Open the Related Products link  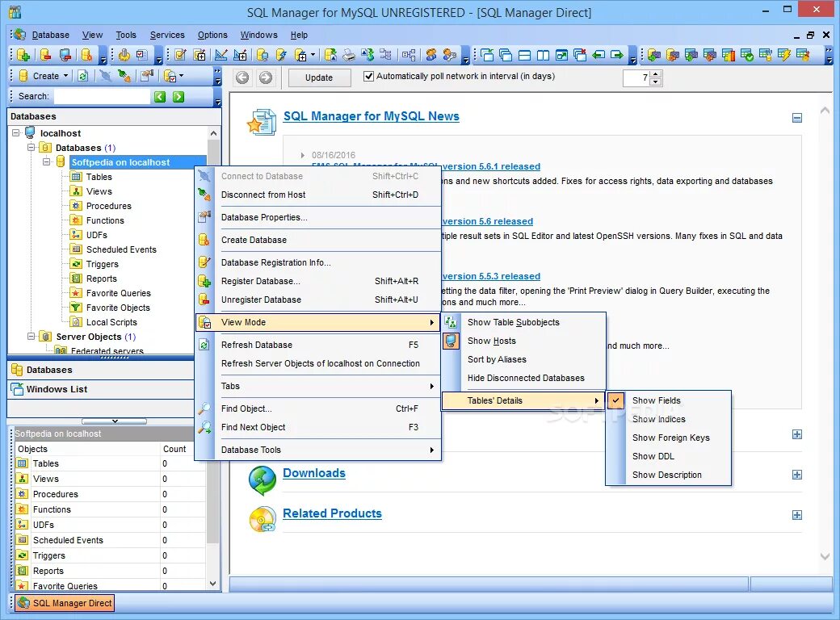[332, 513]
